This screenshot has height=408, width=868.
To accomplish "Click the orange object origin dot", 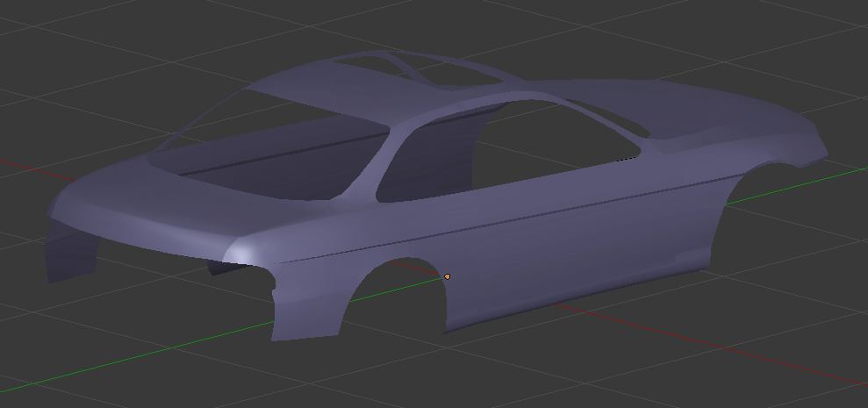I will 448,276.
